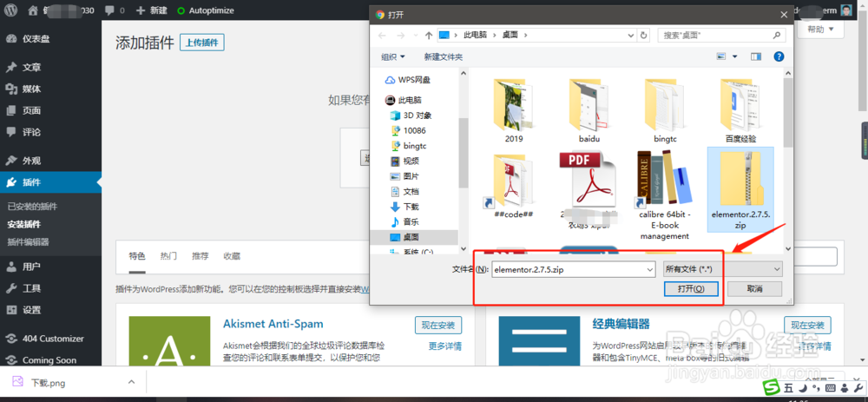Screen dimensions: 868x402
Task: Toggle the preview pane icon
Action: pyautogui.click(x=756, y=56)
